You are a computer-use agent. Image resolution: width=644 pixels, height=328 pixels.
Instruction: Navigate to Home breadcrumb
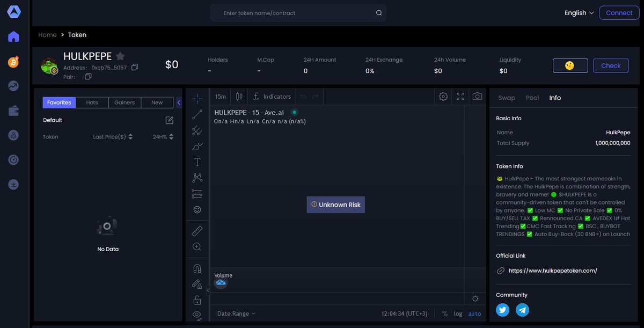(x=47, y=35)
